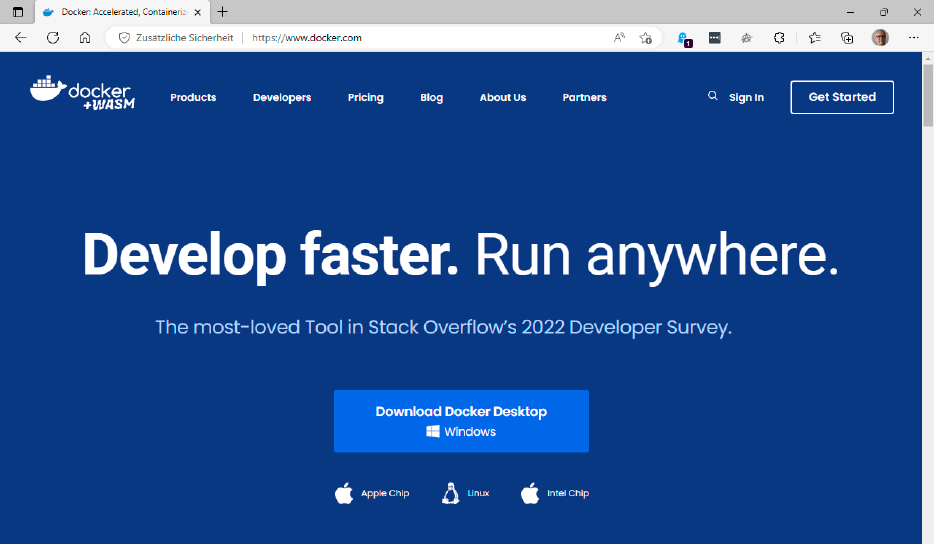Click the grey rewards-style toolbar icon
Image resolution: width=934 pixels, height=544 pixels.
[747, 38]
